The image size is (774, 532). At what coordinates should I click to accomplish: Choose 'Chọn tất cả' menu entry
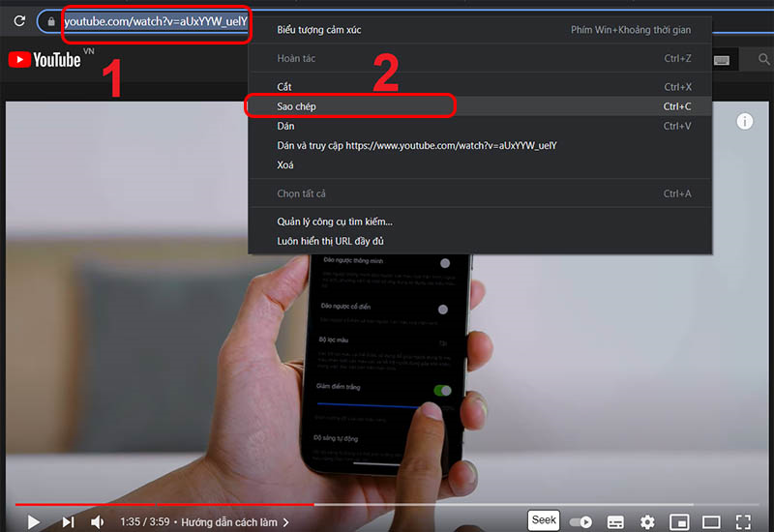[480, 193]
